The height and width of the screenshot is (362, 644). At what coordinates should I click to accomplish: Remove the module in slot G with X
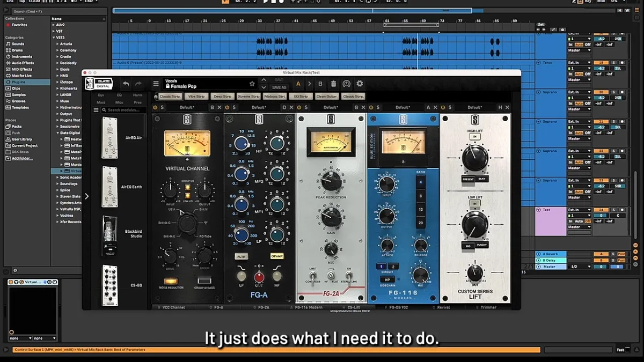363,107
